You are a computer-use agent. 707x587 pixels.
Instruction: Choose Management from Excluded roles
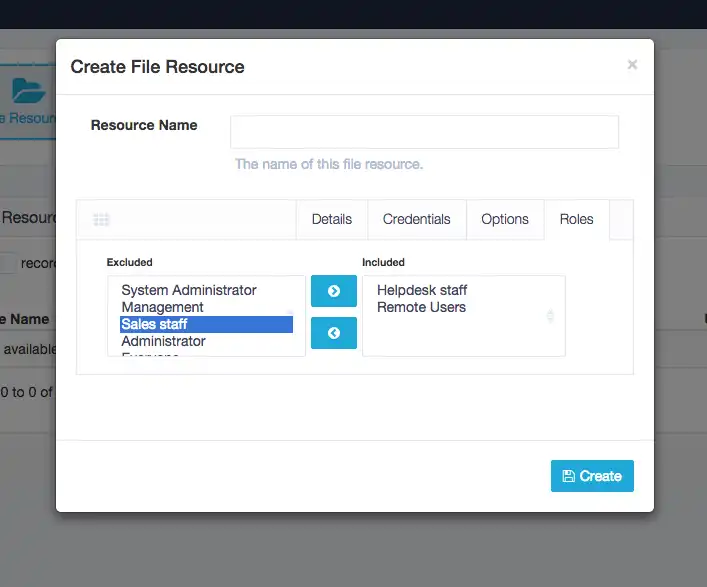(x=162, y=307)
